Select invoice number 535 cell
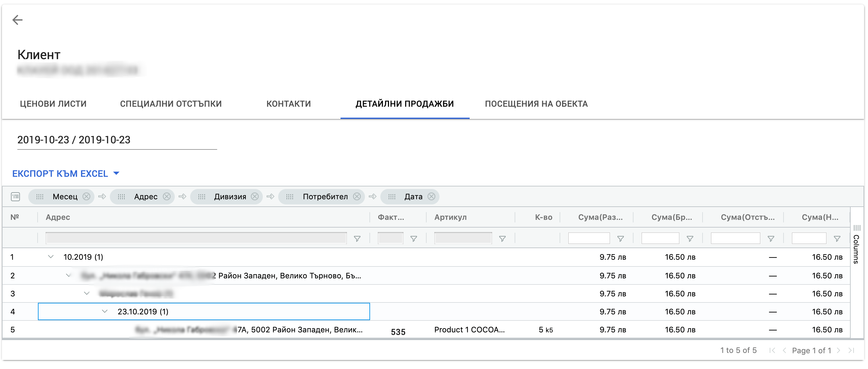 click(398, 332)
